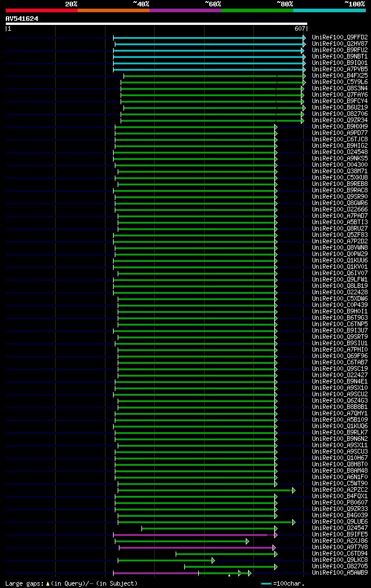
Task: Click the UniRef100_Q69F96 label
Action: [x=340, y=356]
